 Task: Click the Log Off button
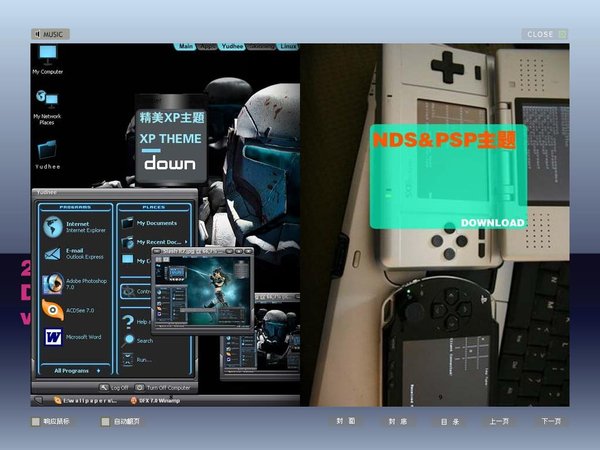click(x=114, y=388)
